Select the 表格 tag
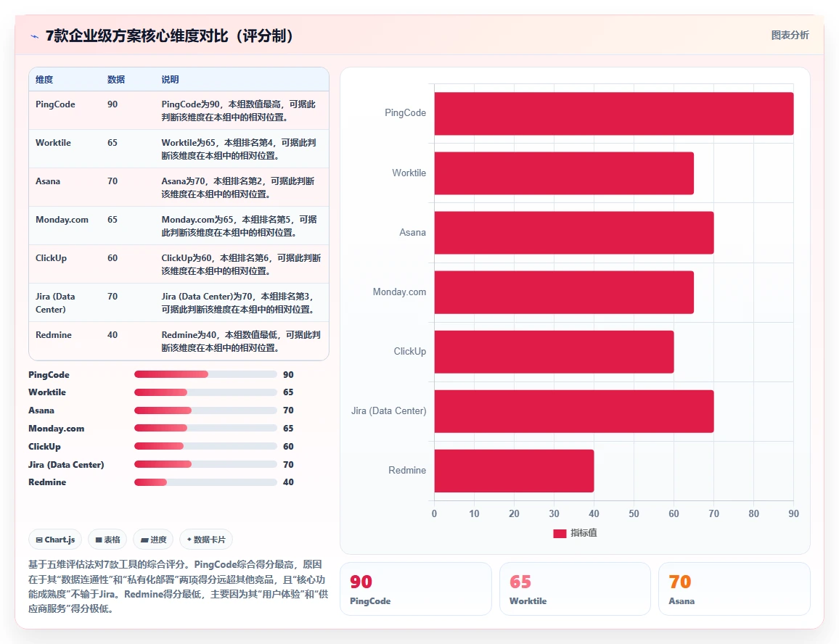 click(x=107, y=540)
